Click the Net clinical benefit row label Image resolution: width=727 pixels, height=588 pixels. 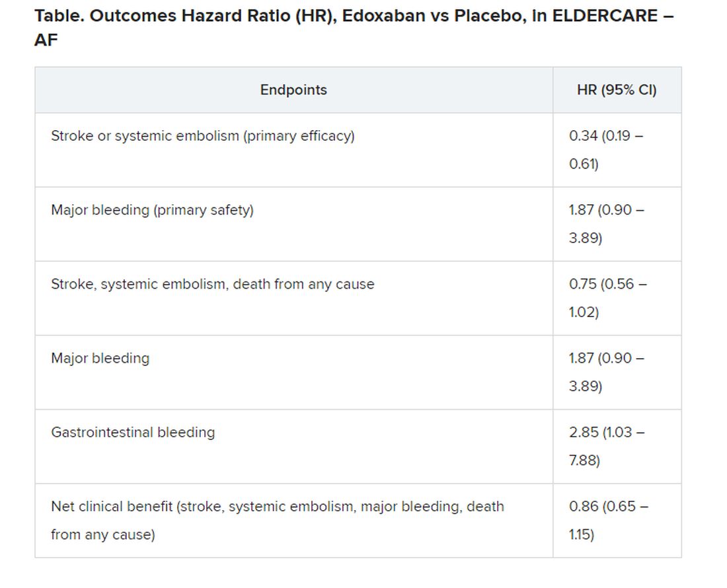(278, 521)
